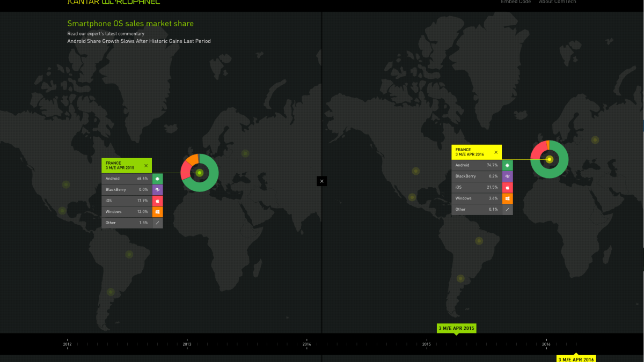Click the France center dot in 2015 donut
The image size is (644, 362).
pyautogui.click(x=200, y=173)
